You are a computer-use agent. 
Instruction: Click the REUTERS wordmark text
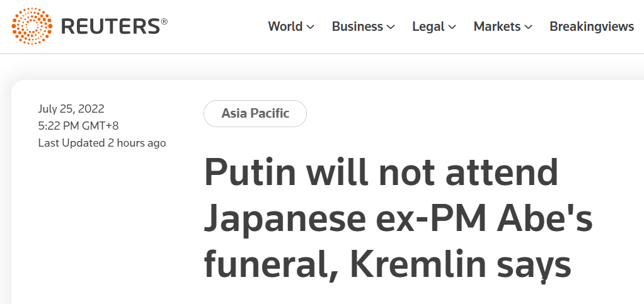(110, 26)
